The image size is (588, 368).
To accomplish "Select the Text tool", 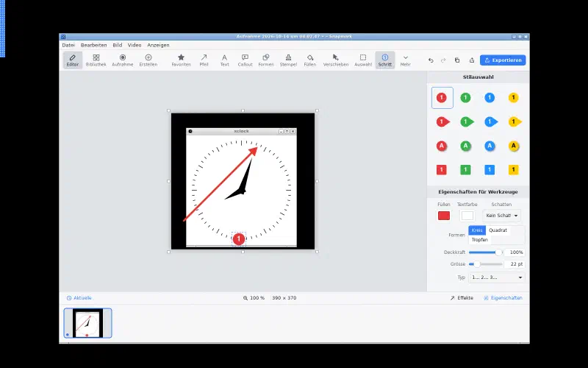I will coord(224,60).
